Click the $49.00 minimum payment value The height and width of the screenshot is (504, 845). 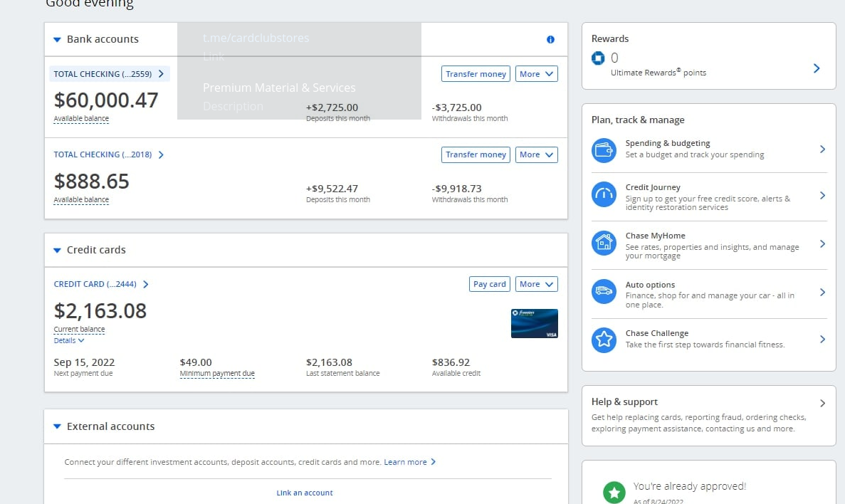pyautogui.click(x=196, y=362)
